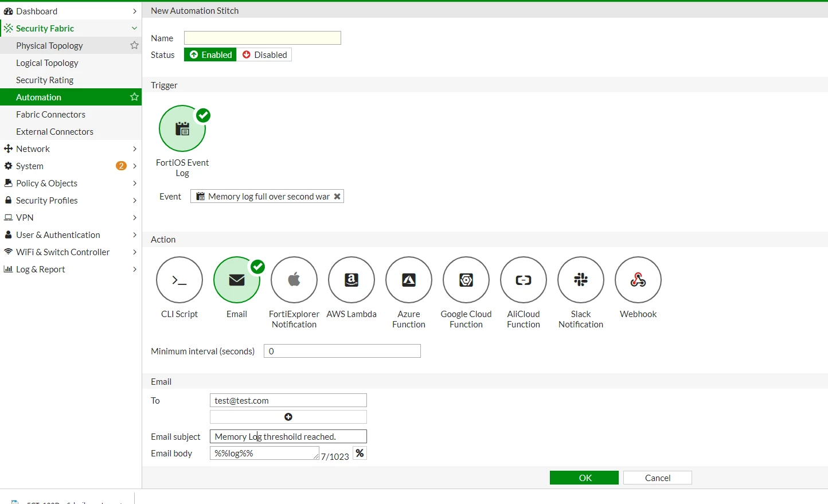This screenshot has width=828, height=504.
Task: Expand the Policy & Objects menu
Action: pos(71,183)
